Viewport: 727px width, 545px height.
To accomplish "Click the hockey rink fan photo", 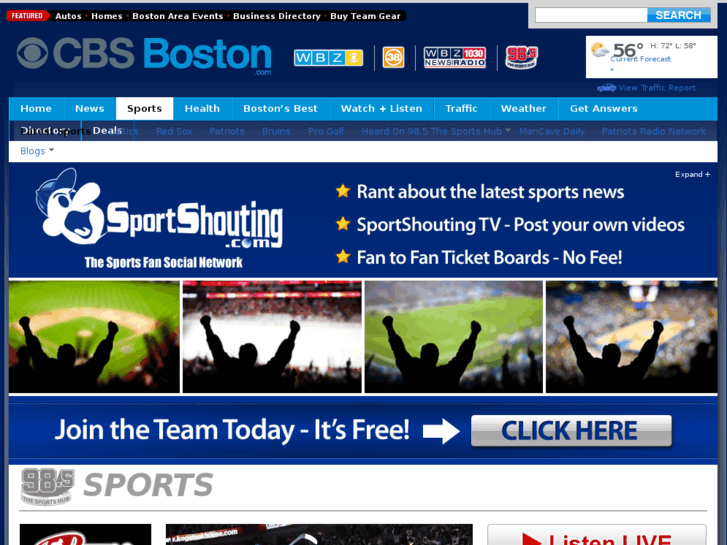I will [272, 337].
